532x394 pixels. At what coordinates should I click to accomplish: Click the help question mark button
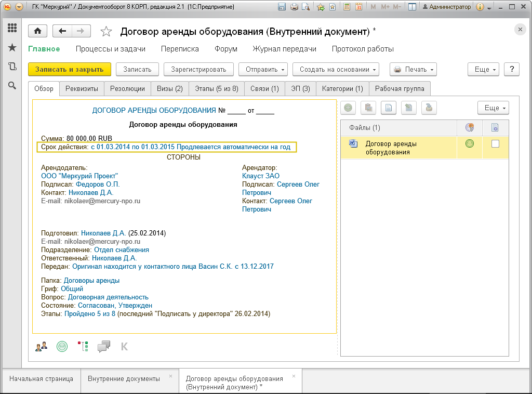click(x=512, y=69)
